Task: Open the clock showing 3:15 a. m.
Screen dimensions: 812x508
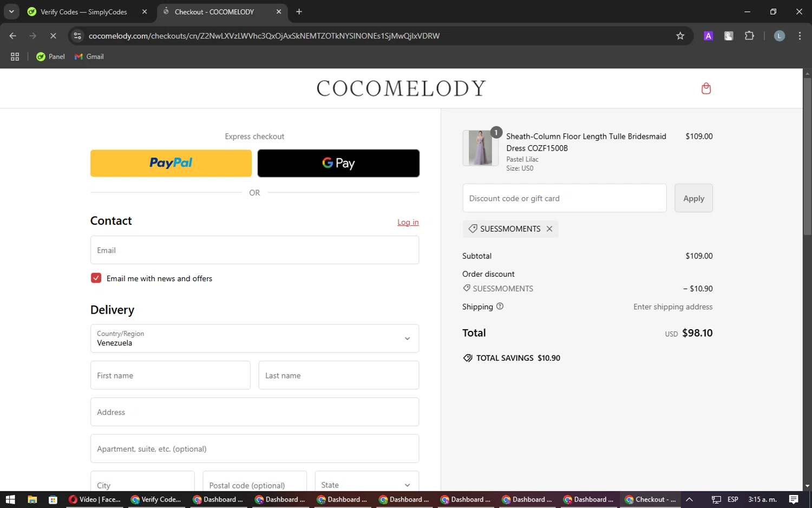Action: coord(762,499)
